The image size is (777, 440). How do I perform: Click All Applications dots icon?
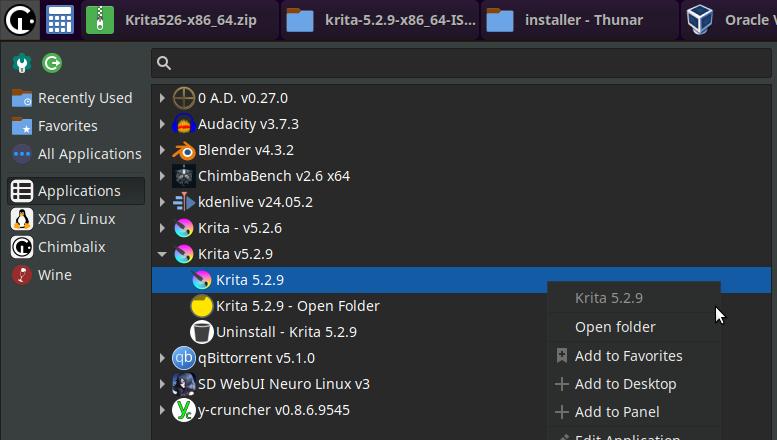point(22,154)
